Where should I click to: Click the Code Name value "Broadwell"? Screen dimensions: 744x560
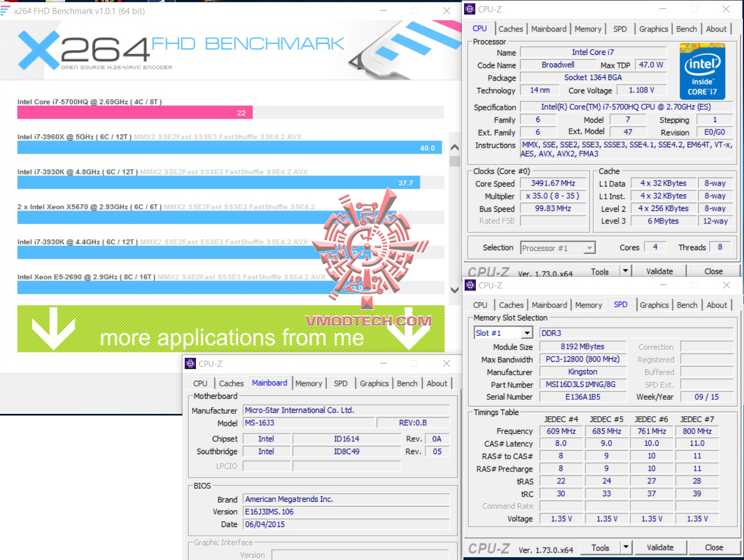click(x=558, y=65)
